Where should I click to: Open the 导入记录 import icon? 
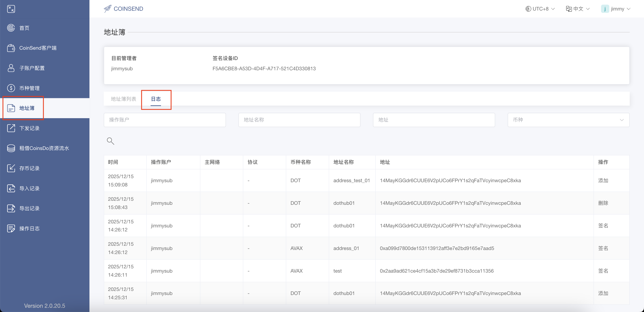(x=11, y=188)
